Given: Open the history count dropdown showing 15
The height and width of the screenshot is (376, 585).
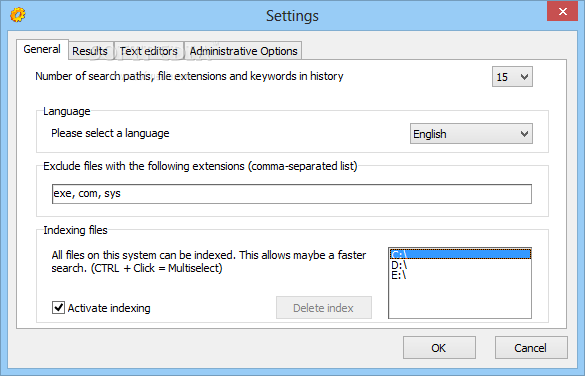Looking at the screenshot, I should click(x=512, y=77).
